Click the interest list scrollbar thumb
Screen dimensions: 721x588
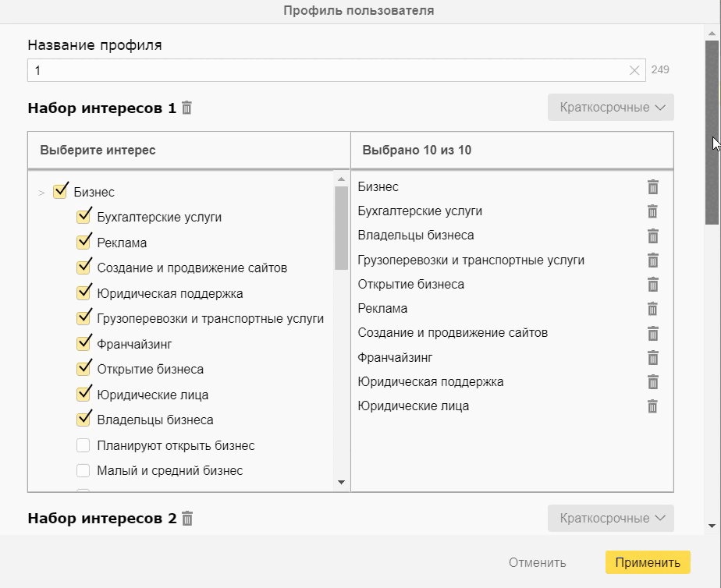(x=341, y=228)
